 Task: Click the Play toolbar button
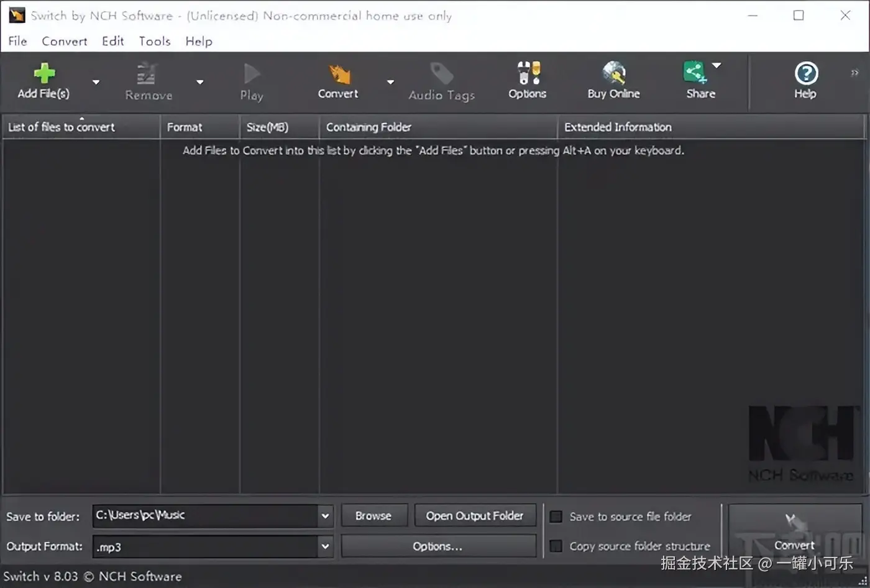coord(252,81)
